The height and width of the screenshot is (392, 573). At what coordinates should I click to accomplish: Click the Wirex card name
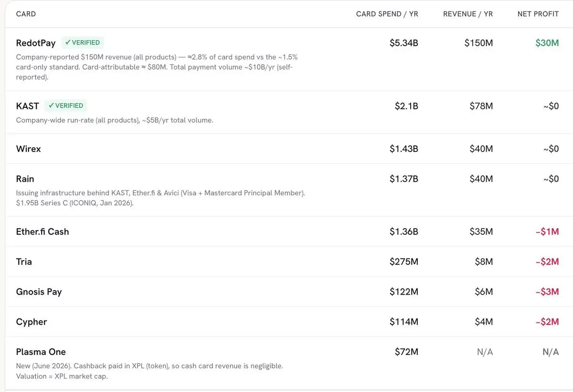[x=29, y=149]
